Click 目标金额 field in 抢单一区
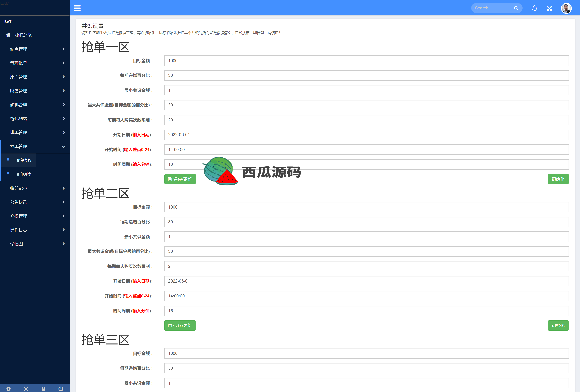Screen dimensions: 580x392 (x=366, y=61)
